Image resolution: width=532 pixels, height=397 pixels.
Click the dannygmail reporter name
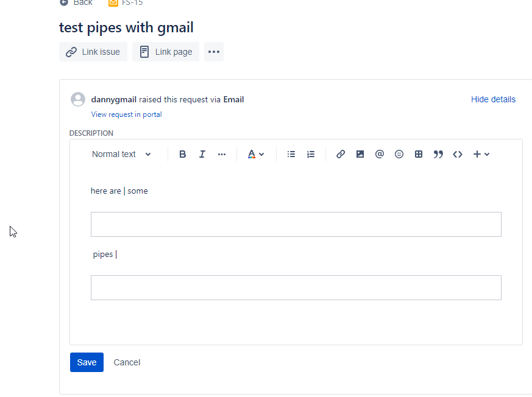coord(114,99)
